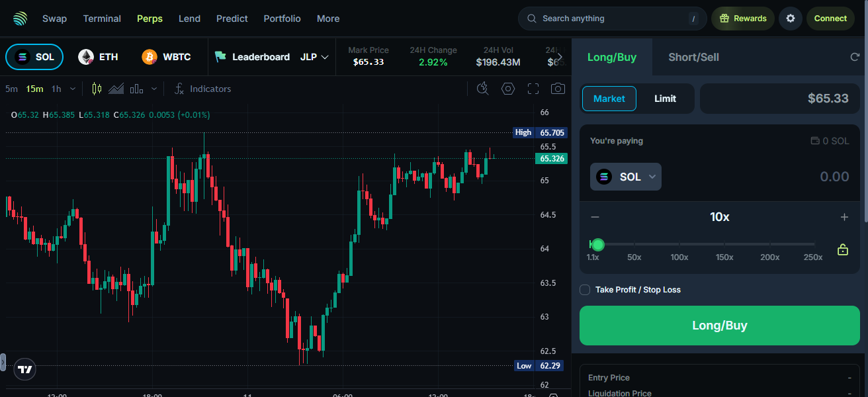The height and width of the screenshot is (397, 868).
Task: Click the High 65.705 price label
Action: tap(540, 132)
